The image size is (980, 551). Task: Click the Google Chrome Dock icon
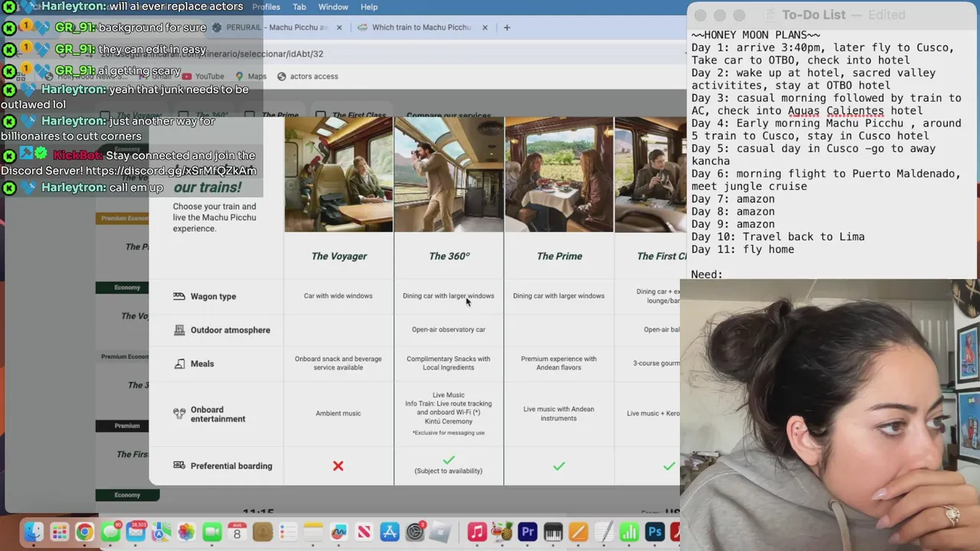(84, 532)
